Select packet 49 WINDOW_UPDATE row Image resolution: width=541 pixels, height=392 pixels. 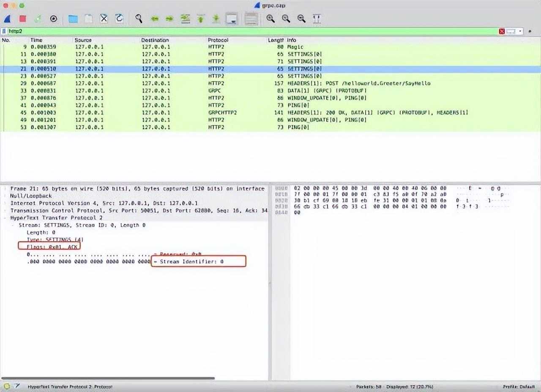point(270,120)
